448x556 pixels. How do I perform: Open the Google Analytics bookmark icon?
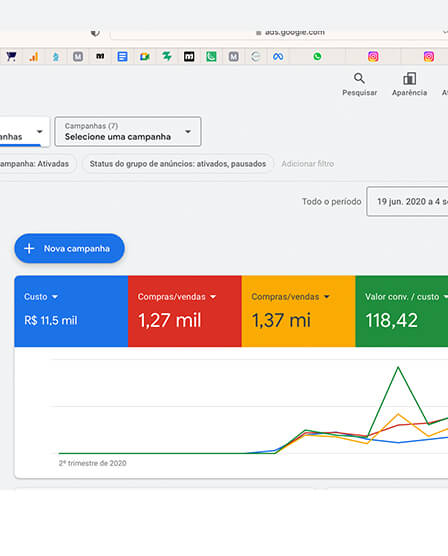33,57
